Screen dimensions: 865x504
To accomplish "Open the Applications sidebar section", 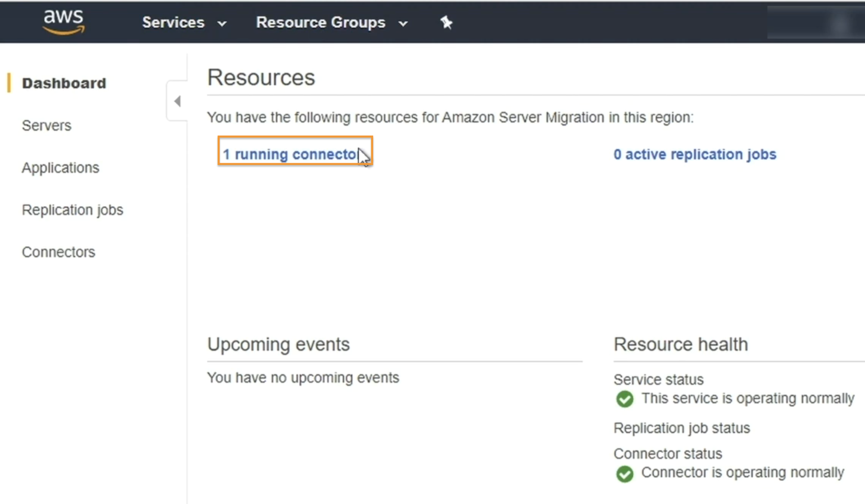I will tap(60, 168).
